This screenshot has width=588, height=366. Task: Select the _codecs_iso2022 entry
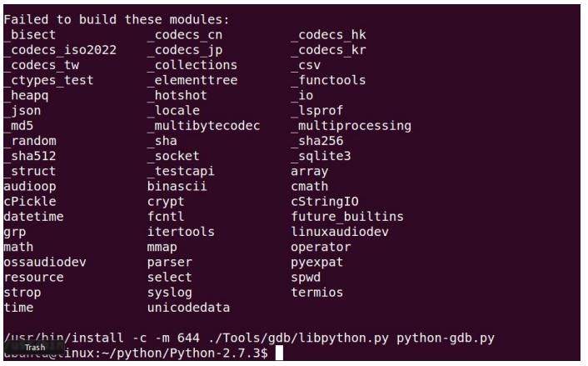[60, 50]
